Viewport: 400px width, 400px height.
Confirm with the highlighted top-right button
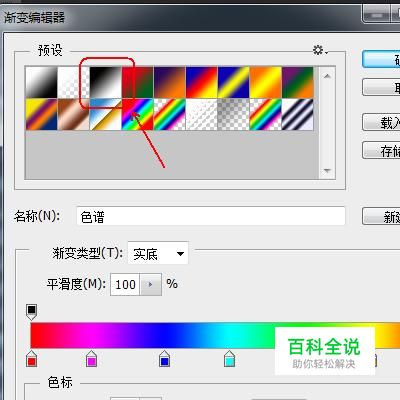[381, 59]
